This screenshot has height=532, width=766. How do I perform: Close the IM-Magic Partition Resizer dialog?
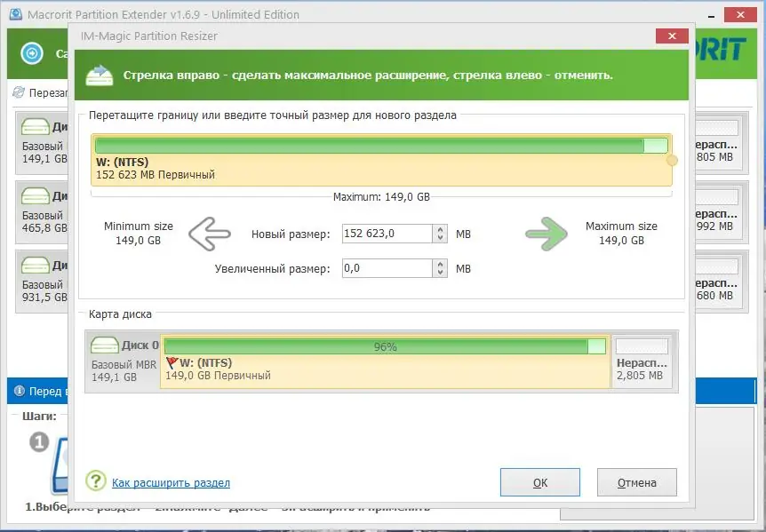[x=672, y=36]
